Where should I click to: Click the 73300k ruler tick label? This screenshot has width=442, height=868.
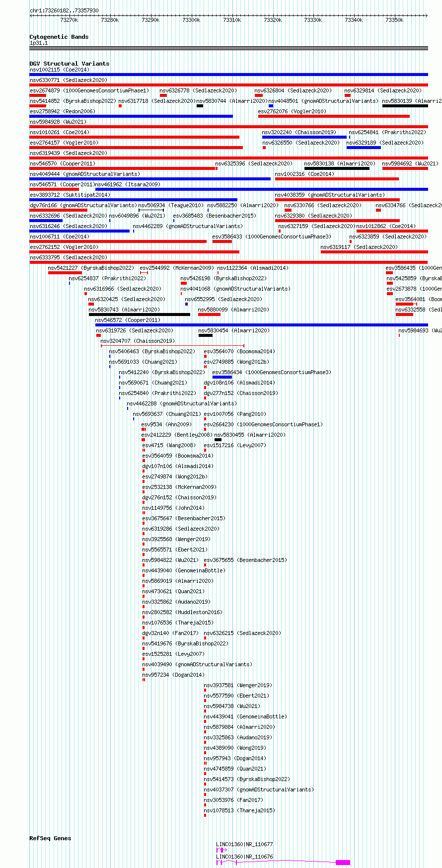pyautogui.click(x=191, y=20)
